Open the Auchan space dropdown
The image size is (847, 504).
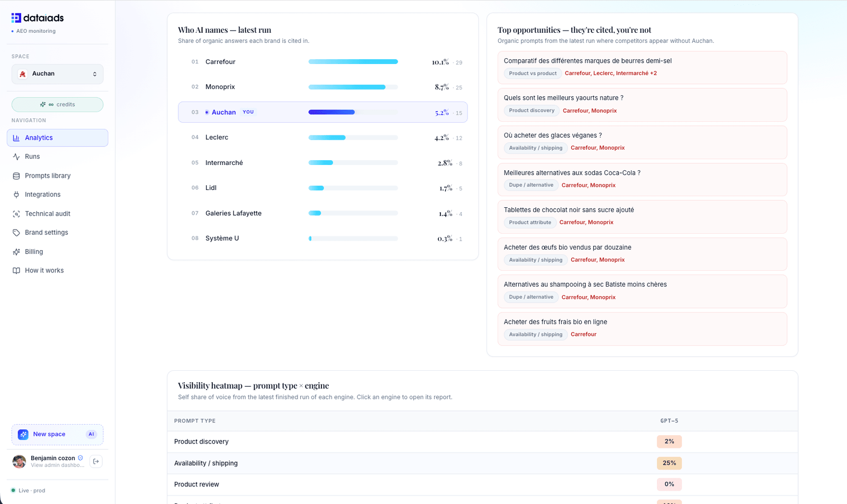[x=57, y=74]
